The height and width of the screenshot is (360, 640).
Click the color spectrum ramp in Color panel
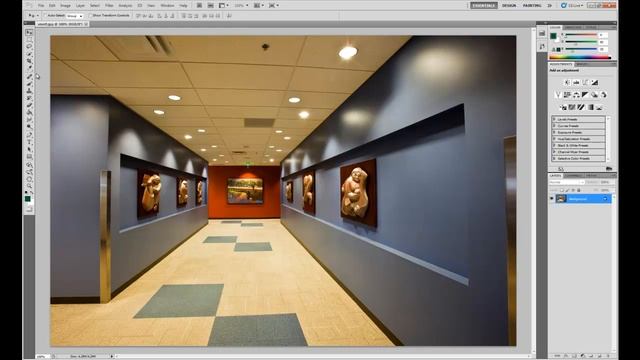580,58
